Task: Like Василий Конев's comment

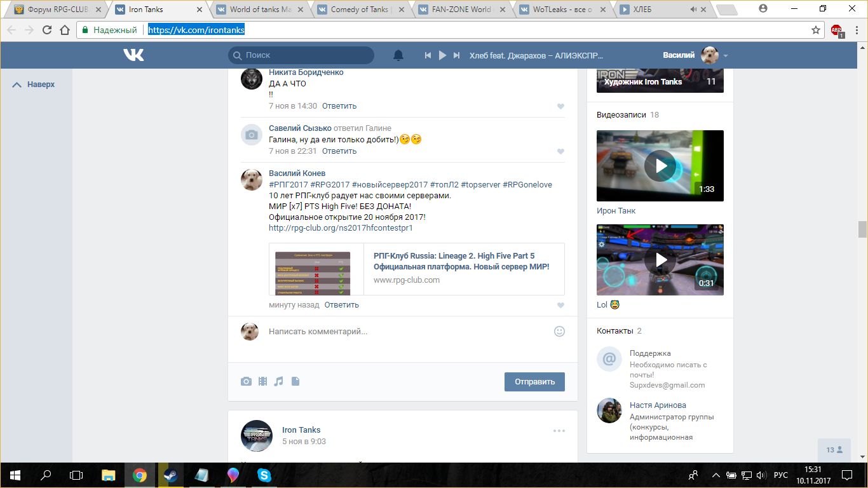Action: [560, 306]
